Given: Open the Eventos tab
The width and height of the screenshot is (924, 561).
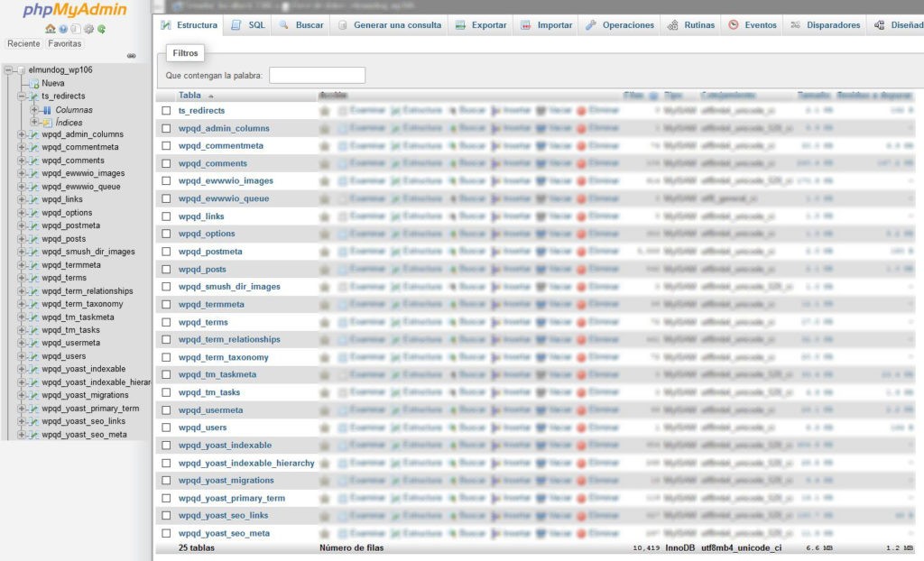Looking at the screenshot, I should (753, 25).
